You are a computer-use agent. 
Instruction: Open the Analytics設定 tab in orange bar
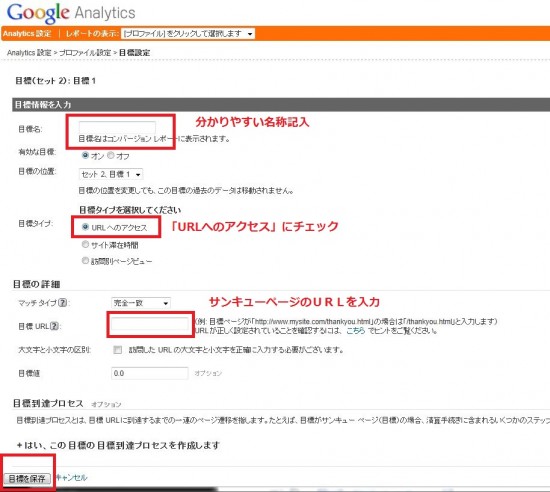click(x=27, y=34)
